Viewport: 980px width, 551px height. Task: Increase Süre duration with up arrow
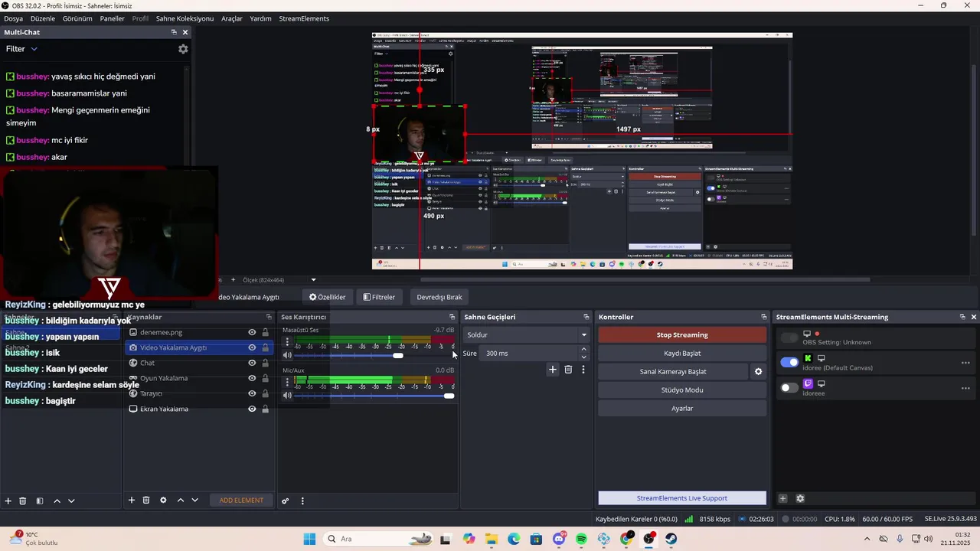click(583, 350)
